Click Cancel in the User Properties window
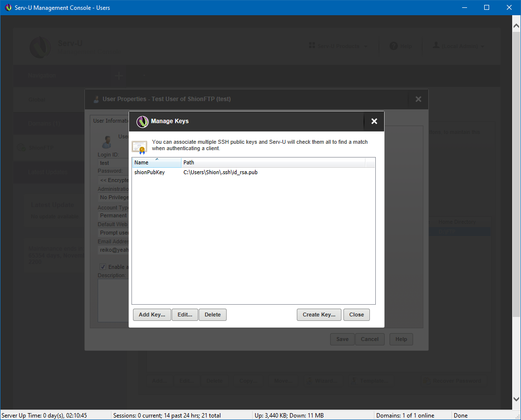This screenshot has height=420, width=521. pyautogui.click(x=369, y=339)
